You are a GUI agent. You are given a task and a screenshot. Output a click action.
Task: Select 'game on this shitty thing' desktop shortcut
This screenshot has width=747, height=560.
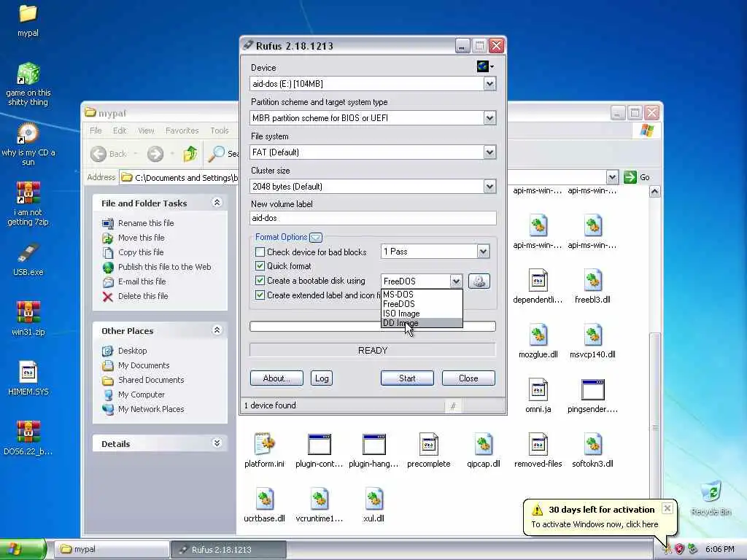tap(28, 85)
